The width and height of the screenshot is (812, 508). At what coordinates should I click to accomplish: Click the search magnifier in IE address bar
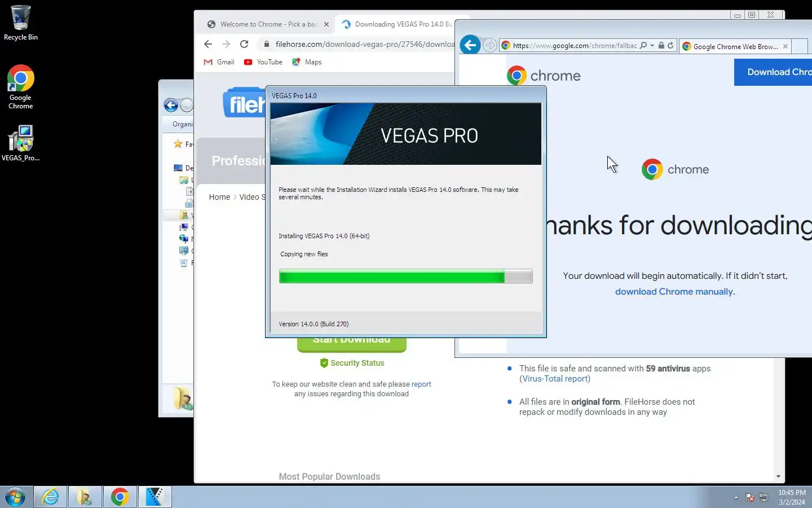click(643, 45)
